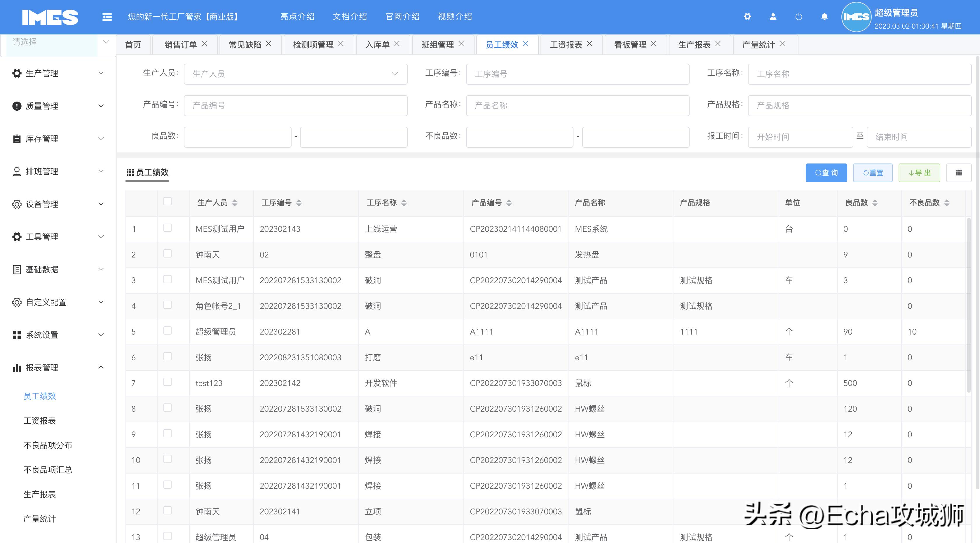Click the 查询 search button
Viewport: 980px width, 543px height.
click(826, 172)
